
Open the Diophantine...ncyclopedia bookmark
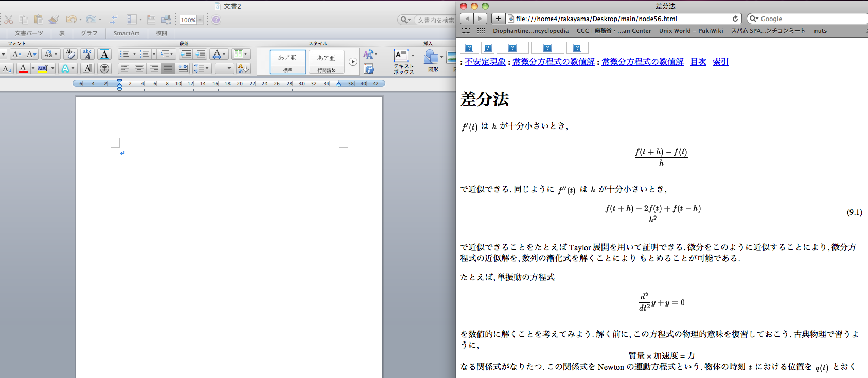(x=530, y=31)
